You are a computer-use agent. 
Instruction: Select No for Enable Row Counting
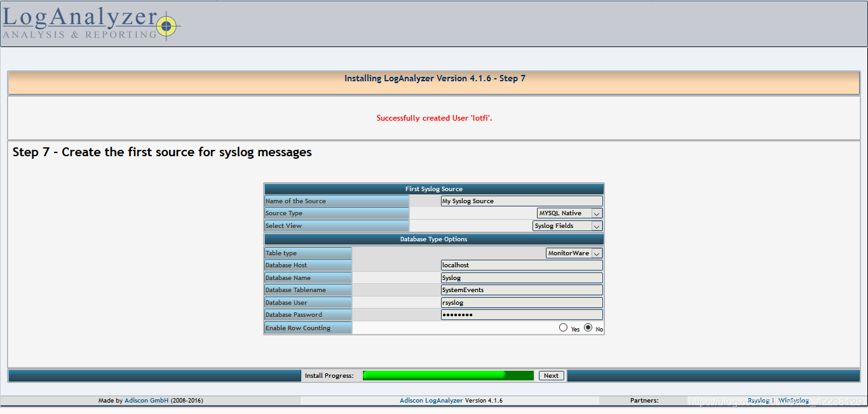click(x=588, y=328)
